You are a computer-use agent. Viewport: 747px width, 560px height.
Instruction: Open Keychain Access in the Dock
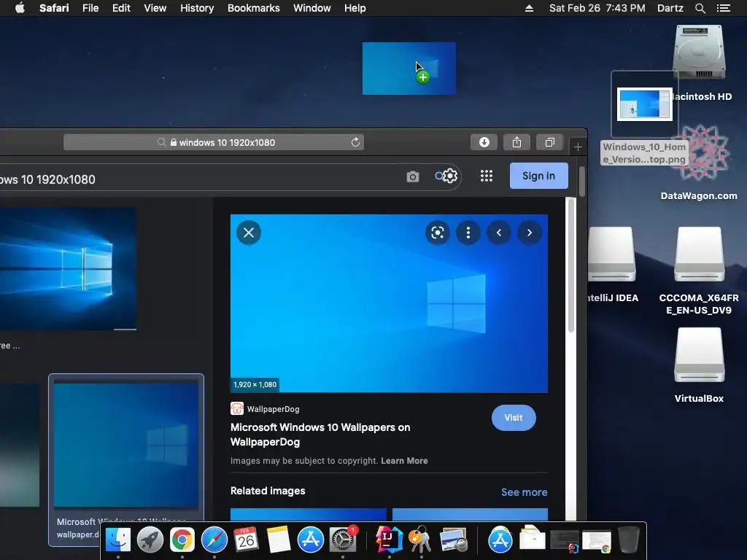click(x=420, y=540)
